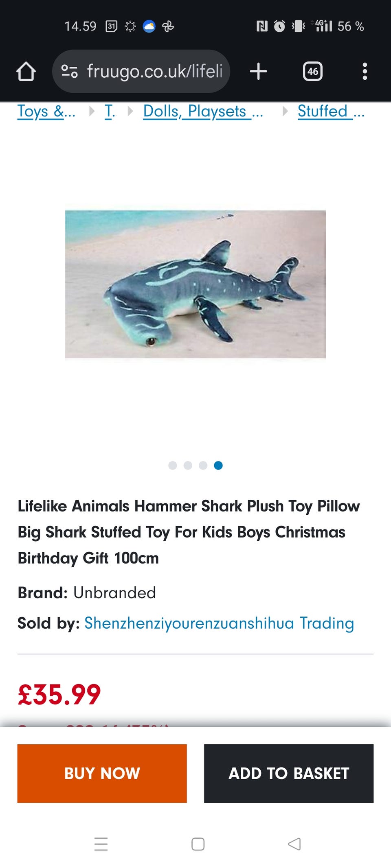Tap the Android recent apps icon
This screenshot has height=868, width=391.
click(x=101, y=844)
